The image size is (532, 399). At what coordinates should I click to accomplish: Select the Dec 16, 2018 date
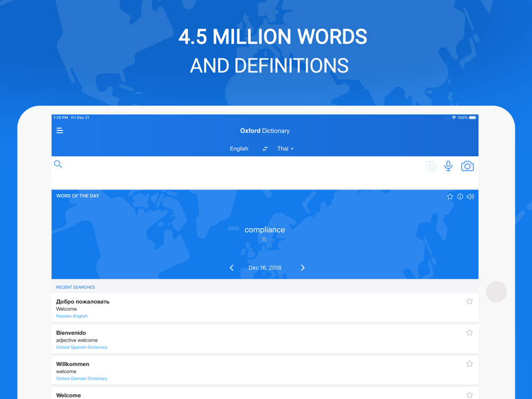264,268
